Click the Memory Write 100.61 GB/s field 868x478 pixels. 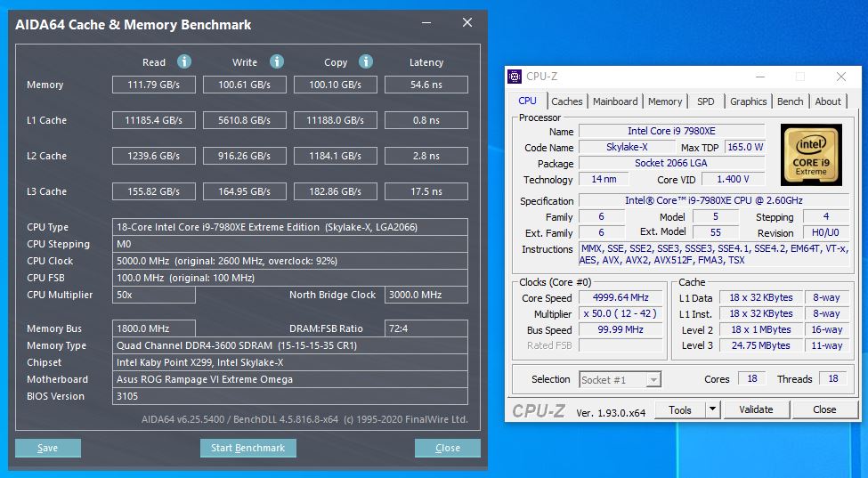click(x=245, y=85)
